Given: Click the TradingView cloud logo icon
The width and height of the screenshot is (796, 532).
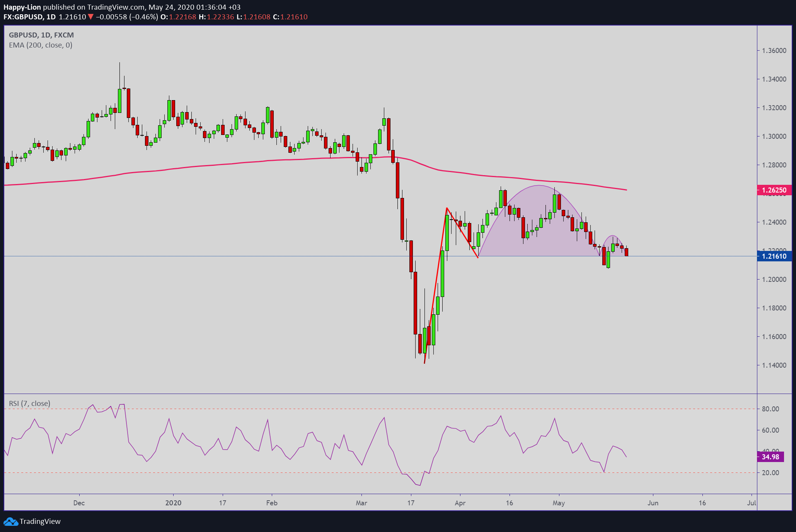Looking at the screenshot, I should (11, 522).
